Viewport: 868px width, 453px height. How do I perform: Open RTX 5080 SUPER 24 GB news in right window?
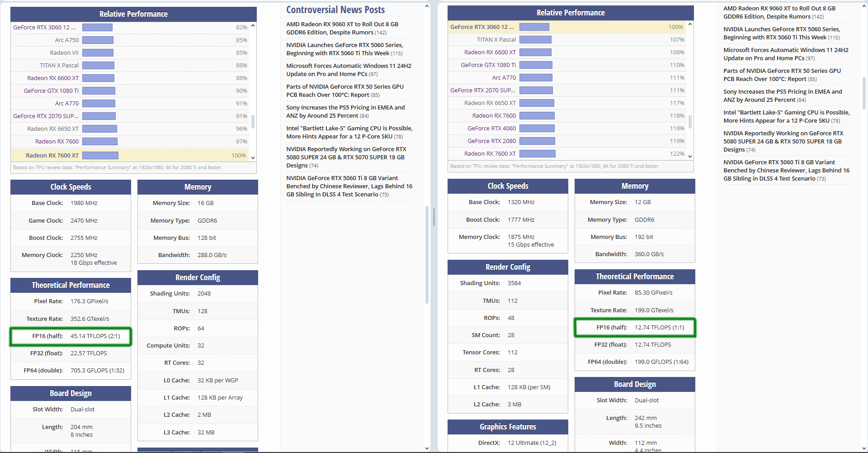point(783,141)
